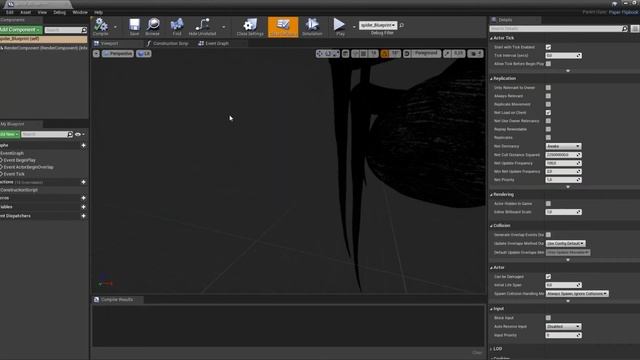Click the viewport camera speed icon
This screenshot has width=640, height=360.
coord(475,53)
